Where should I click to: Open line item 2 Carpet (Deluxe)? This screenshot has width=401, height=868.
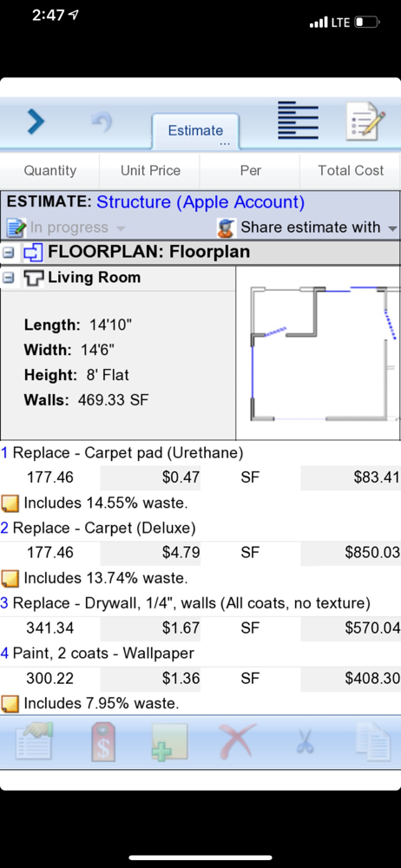(98, 528)
